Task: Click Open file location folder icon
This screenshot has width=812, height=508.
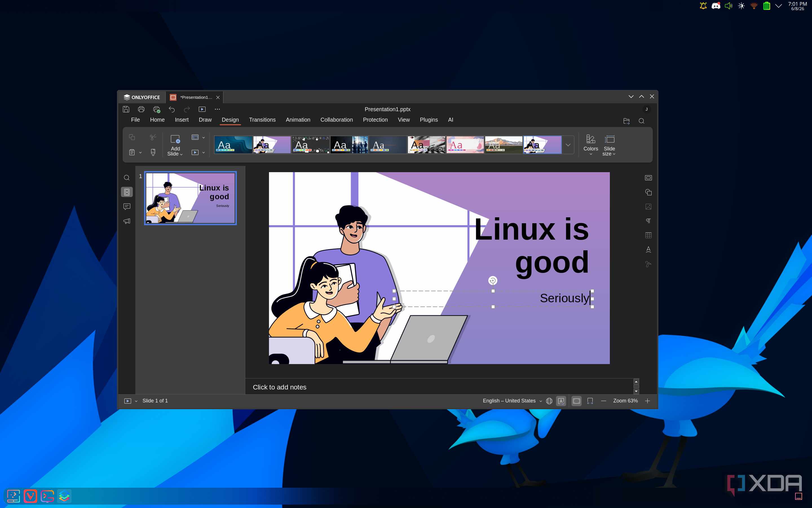Action: pos(626,121)
